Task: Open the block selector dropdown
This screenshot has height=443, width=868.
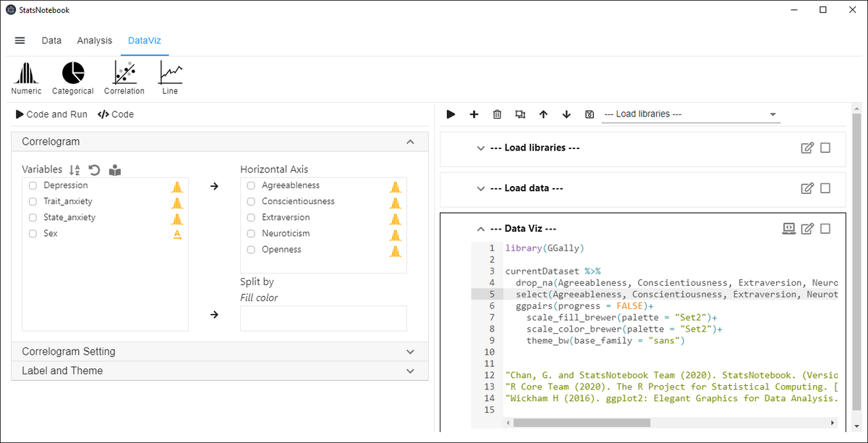Action: coord(691,114)
